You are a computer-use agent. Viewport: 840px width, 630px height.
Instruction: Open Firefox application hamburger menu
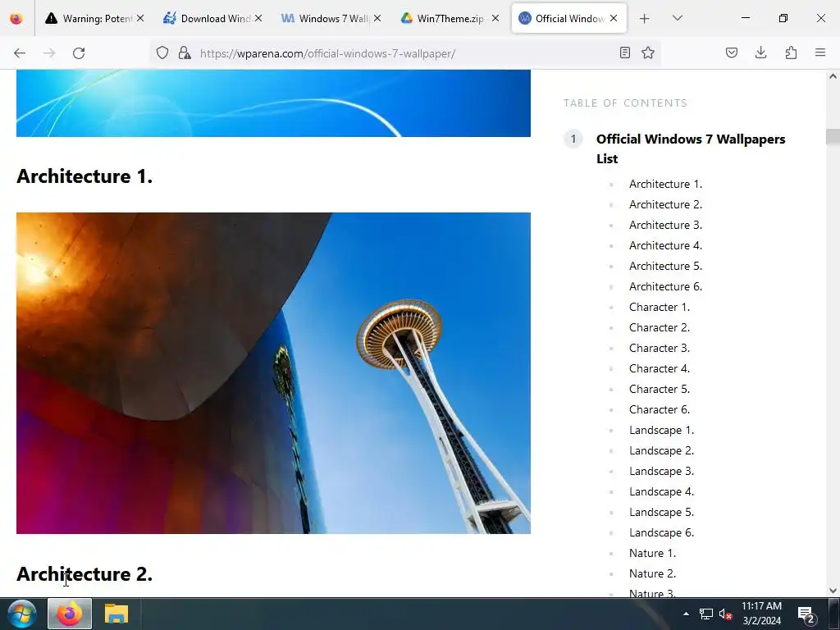click(820, 52)
